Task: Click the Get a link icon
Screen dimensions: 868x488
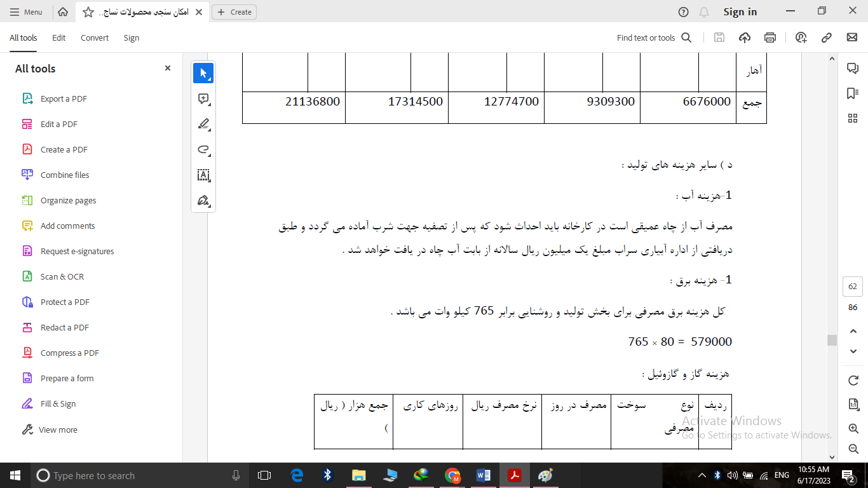Action: 827,37
